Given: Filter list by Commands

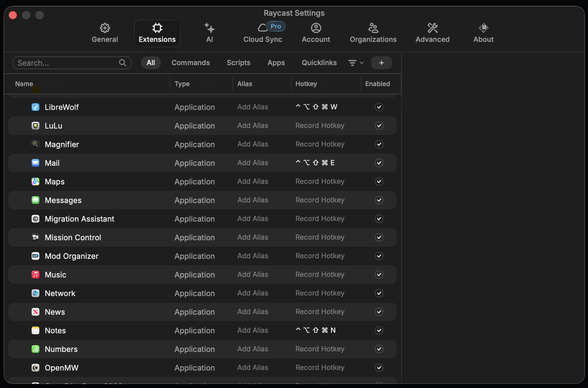Looking at the screenshot, I should 191,63.
